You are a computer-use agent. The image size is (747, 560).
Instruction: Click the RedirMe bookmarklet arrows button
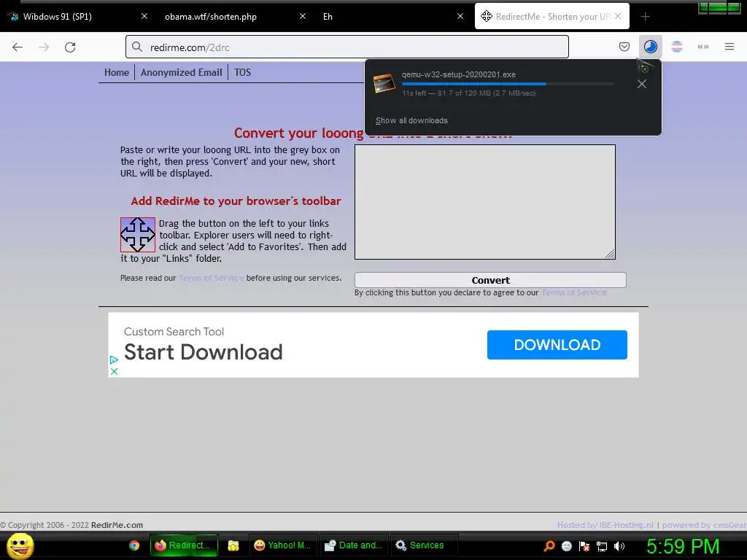pos(138,235)
